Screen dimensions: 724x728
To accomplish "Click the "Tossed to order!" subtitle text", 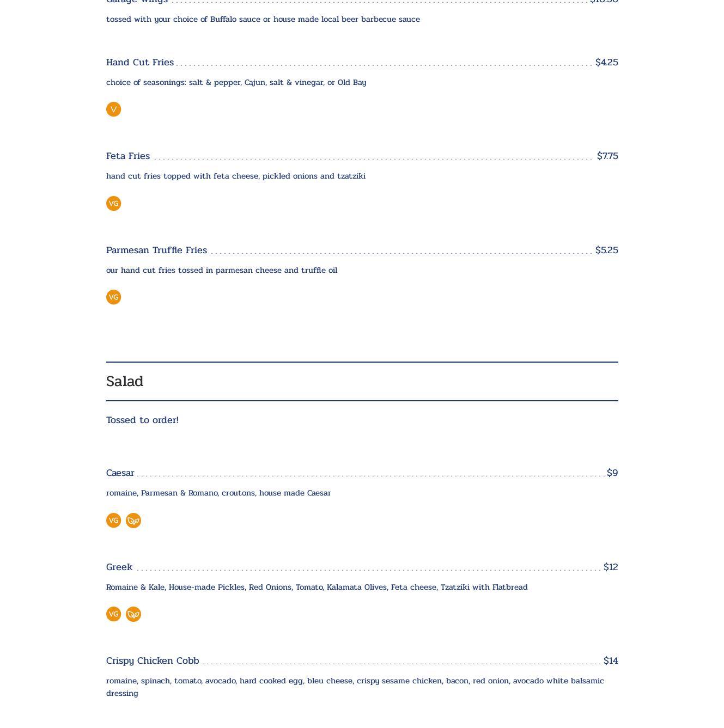I will [x=142, y=420].
